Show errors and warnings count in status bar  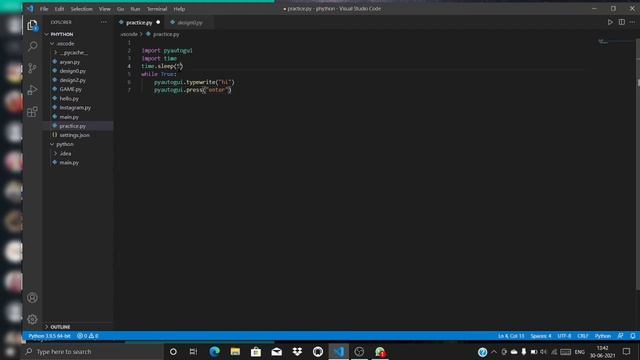(88, 336)
